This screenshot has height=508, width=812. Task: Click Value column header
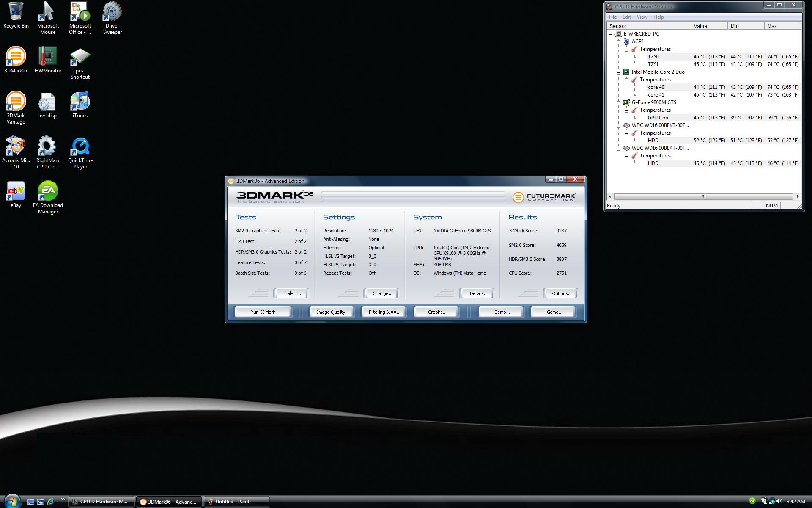coord(709,26)
